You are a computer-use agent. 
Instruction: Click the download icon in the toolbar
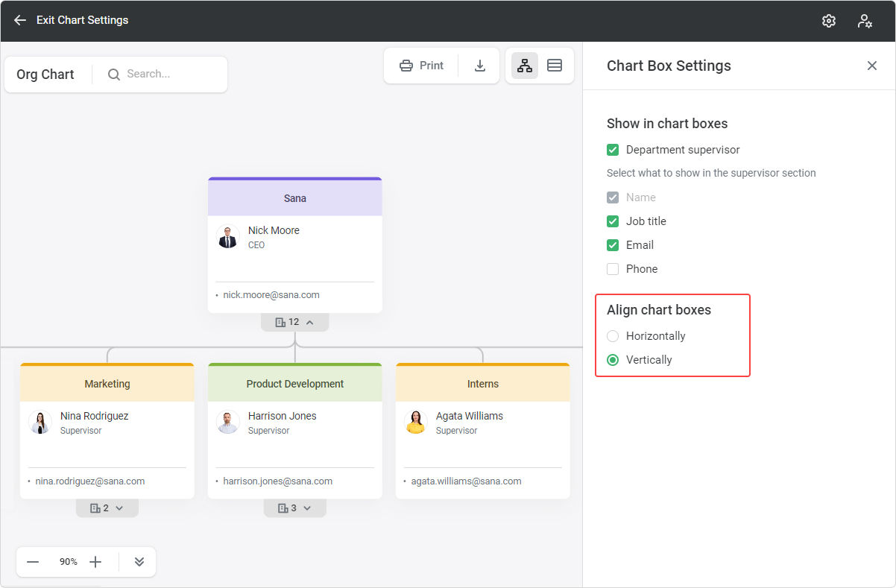point(480,66)
